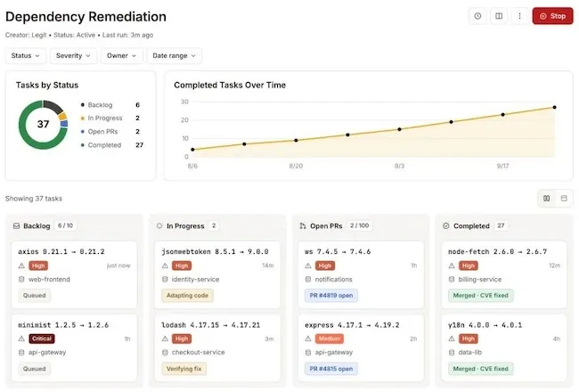Click the last data point on the line chart

point(555,107)
